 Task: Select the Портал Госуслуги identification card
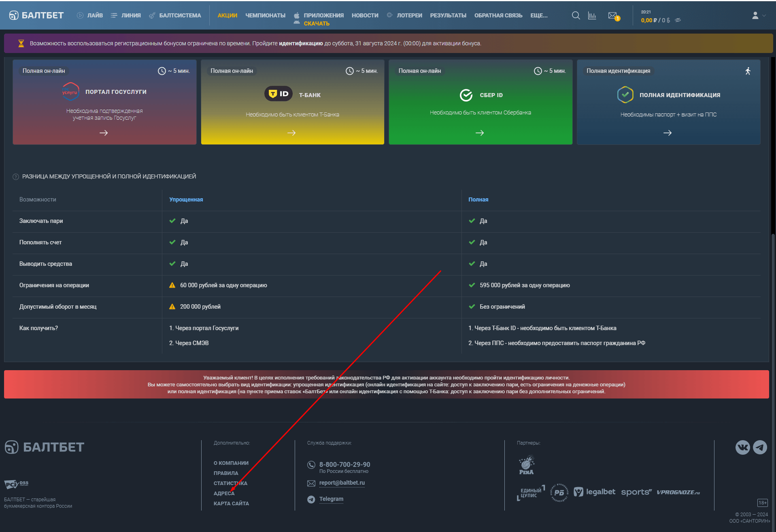pos(104,102)
